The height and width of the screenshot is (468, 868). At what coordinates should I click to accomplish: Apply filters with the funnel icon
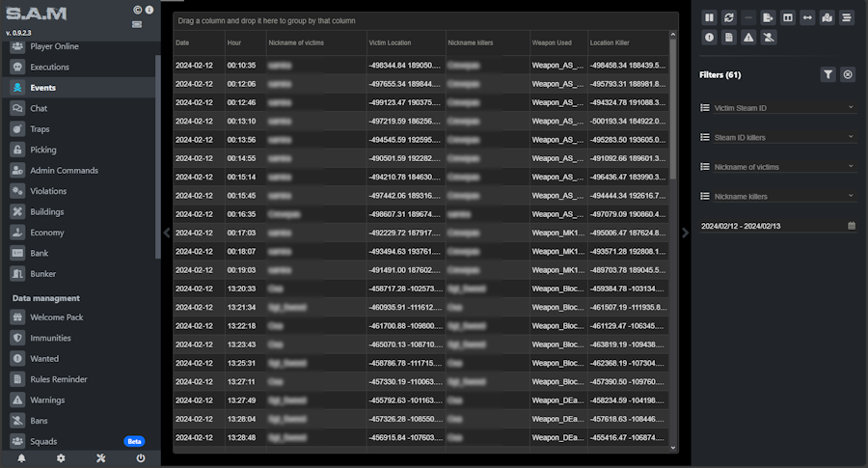point(827,74)
